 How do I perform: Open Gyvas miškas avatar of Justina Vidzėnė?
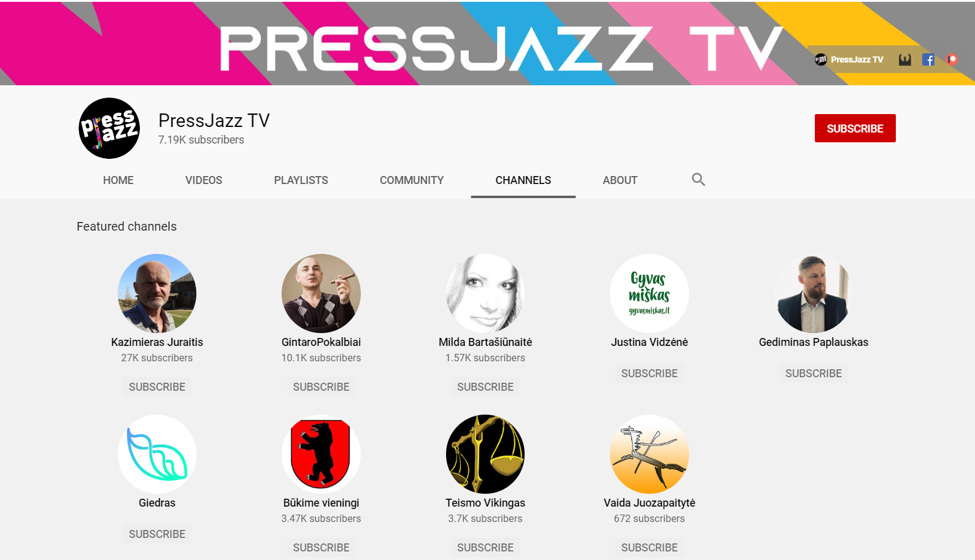click(x=649, y=293)
